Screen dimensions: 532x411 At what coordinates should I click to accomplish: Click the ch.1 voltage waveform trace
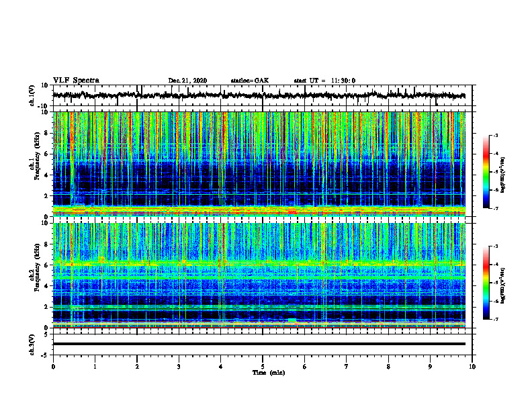click(x=259, y=95)
